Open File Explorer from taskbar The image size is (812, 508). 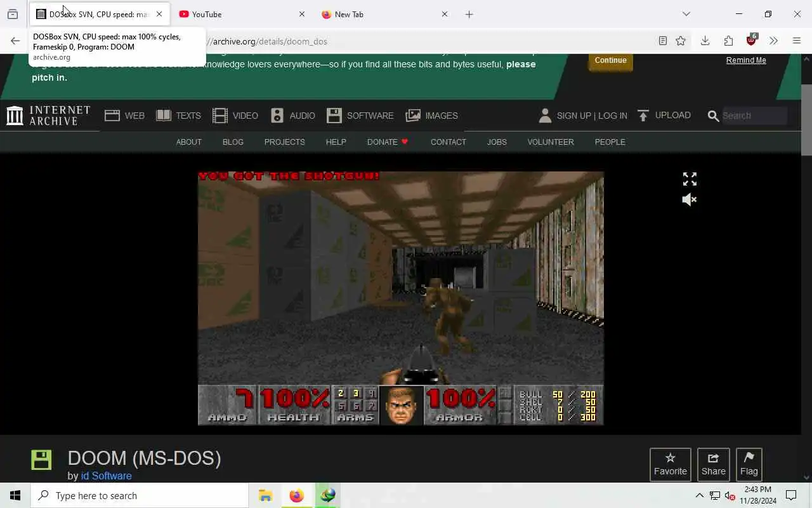[265, 495]
